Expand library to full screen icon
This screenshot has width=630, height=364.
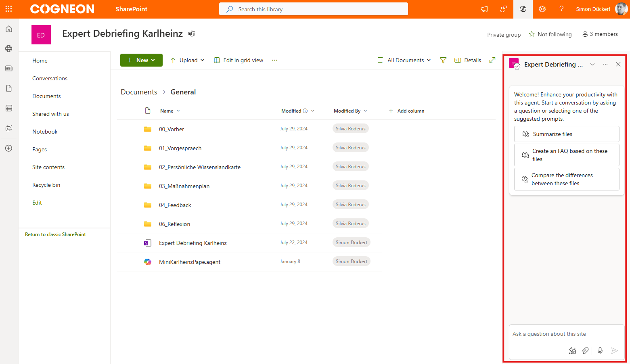pyautogui.click(x=492, y=60)
